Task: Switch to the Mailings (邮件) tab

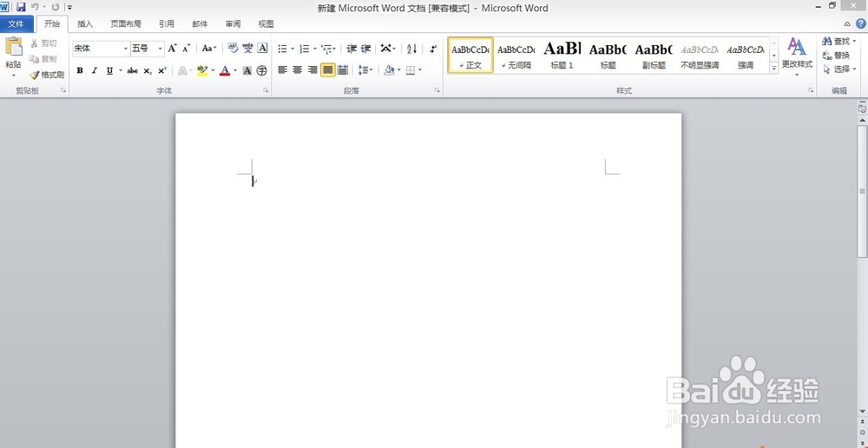Action: point(200,23)
